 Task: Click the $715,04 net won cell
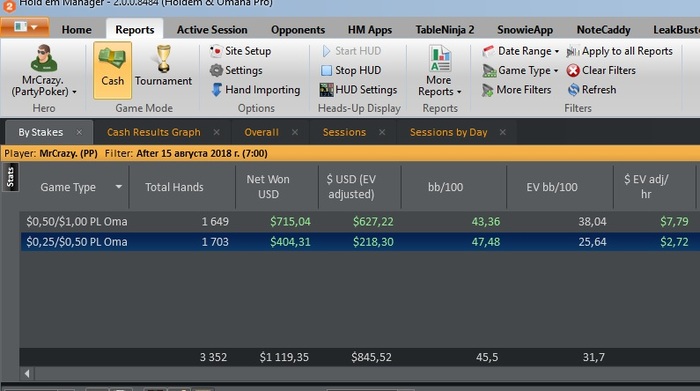coord(290,221)
